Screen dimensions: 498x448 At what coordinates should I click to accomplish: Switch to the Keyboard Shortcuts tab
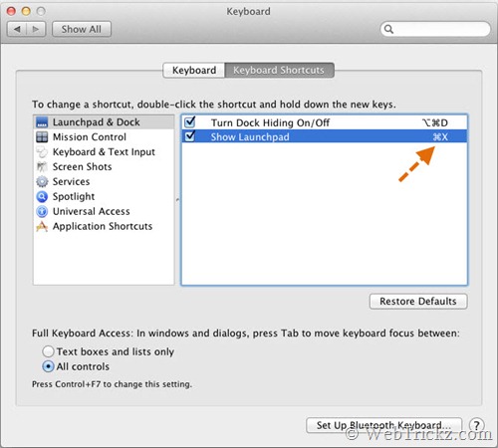click(279, 71)
